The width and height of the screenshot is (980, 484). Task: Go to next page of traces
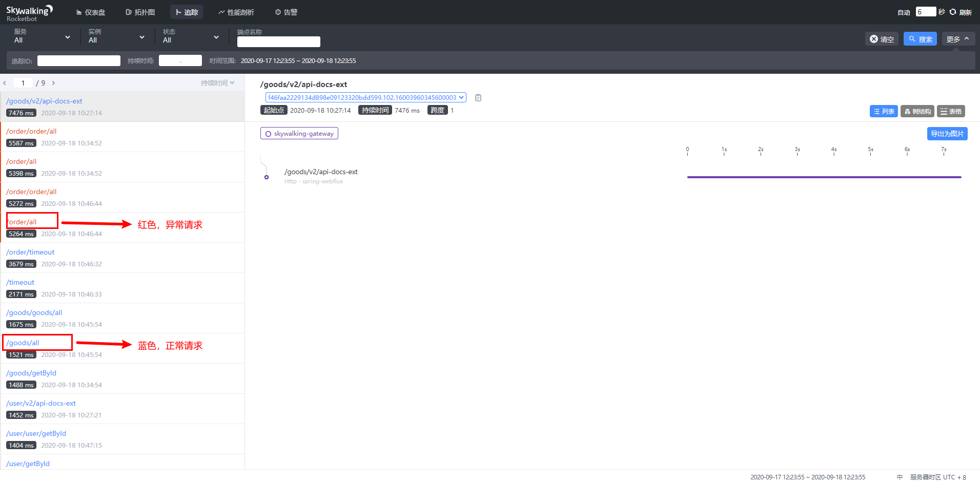click(53, 83)
